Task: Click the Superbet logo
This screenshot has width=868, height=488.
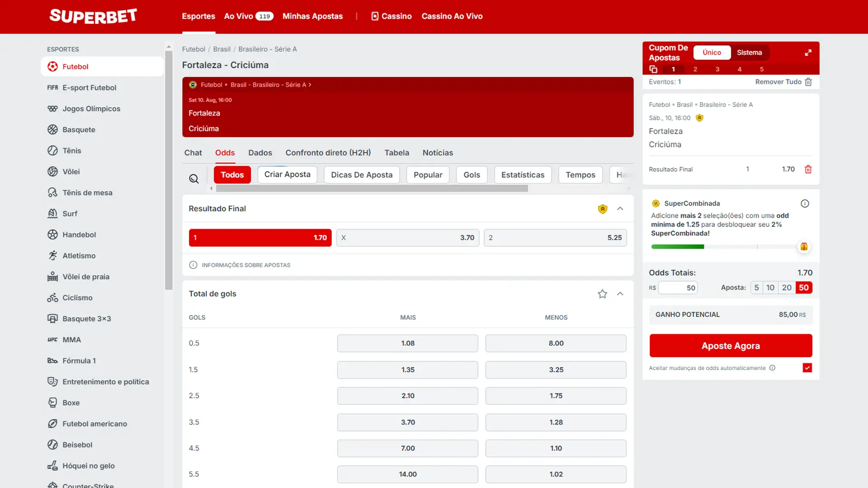Action: [x=93, y=16]
